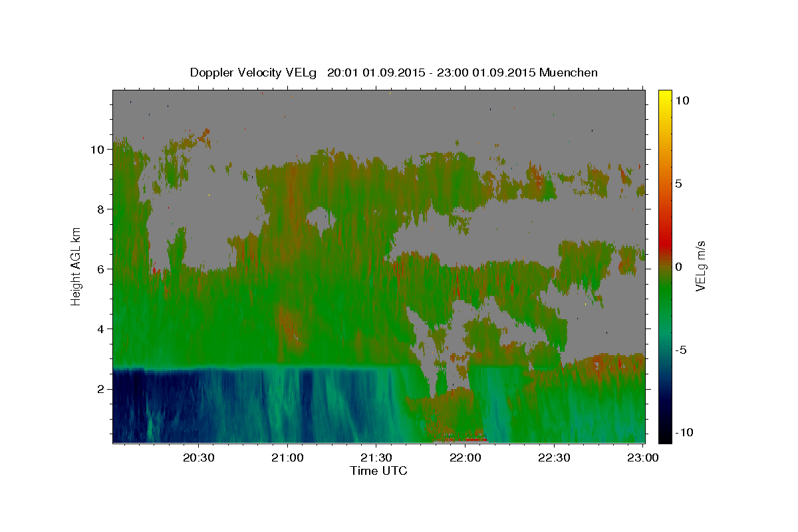Screen dimensions: 798x532
Task: Click the 20:30 time tick label
Action: point(198,458)
